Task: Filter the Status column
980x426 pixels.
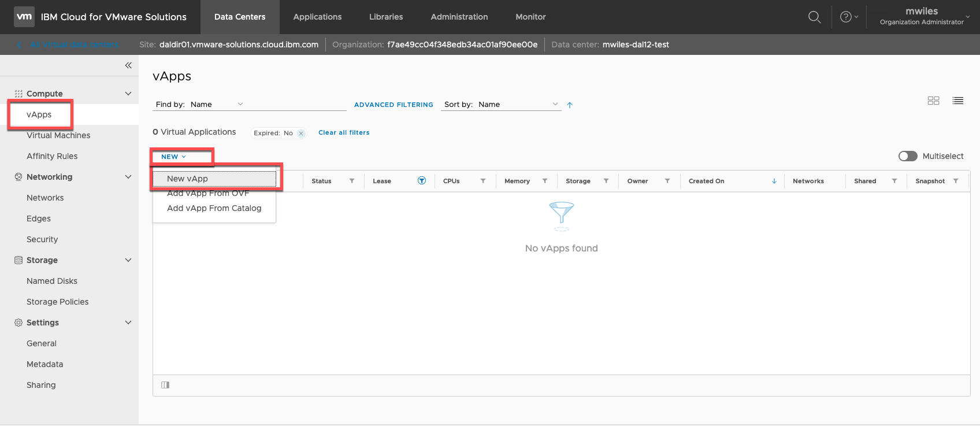Action: click(352, 181)
